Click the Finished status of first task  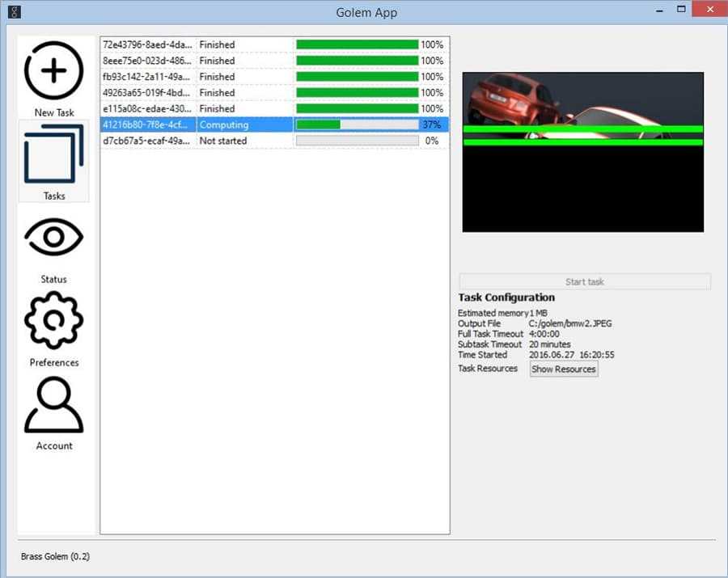coord(217,44)
